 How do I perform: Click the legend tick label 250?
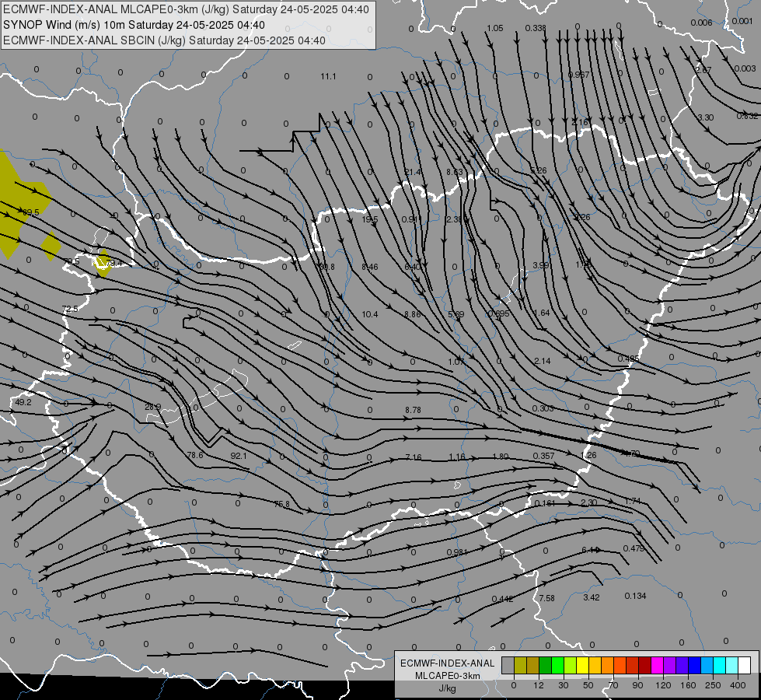[x=713, y=685]
